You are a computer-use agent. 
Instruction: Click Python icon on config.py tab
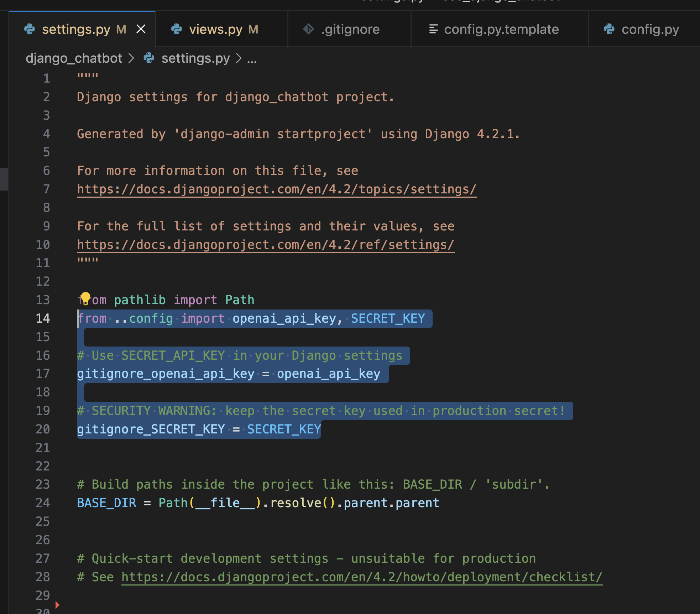pyautogui.click(x=609, y=29)
